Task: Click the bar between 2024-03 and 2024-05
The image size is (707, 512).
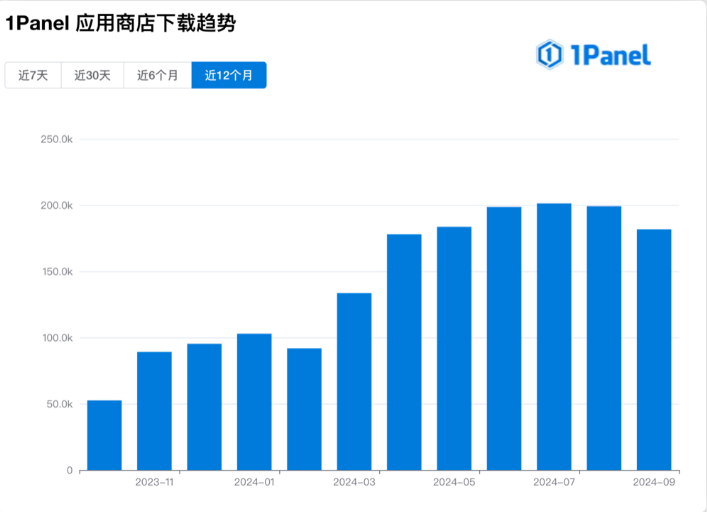Action: [x=404, y=352]
